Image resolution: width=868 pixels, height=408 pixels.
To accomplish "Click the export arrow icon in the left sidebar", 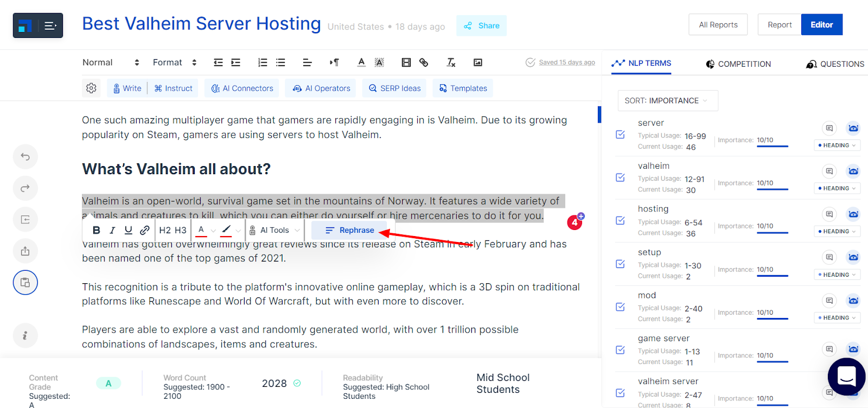I will pyautogui.click(x=25, y=220).
